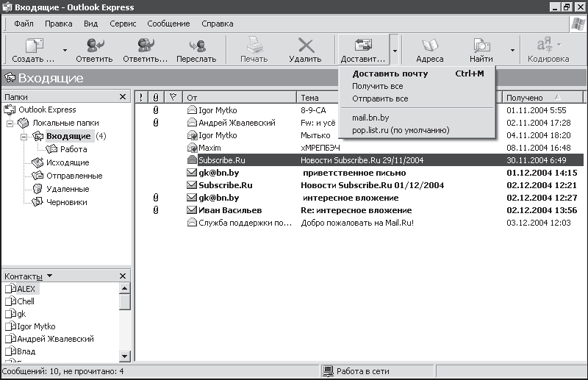Open the Доставить dropdown arrow
Screen dimensions: 588x380
tap(395, 50)
